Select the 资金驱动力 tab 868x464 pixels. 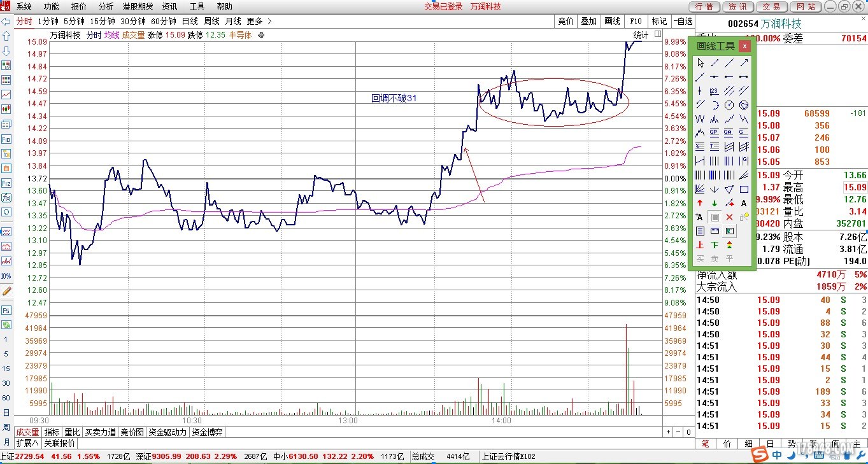[167, 432]
